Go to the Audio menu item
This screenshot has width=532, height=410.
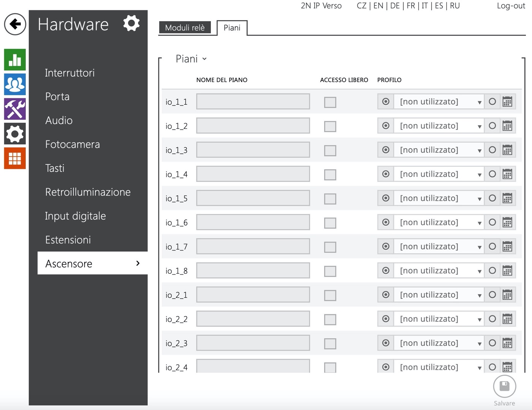[x=59, y=120]
